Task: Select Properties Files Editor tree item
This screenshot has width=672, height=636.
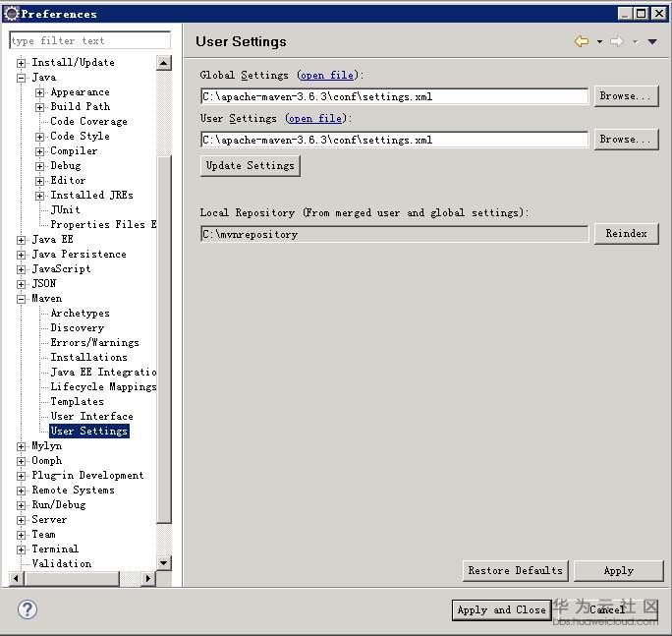Action: tap(103, 224)
